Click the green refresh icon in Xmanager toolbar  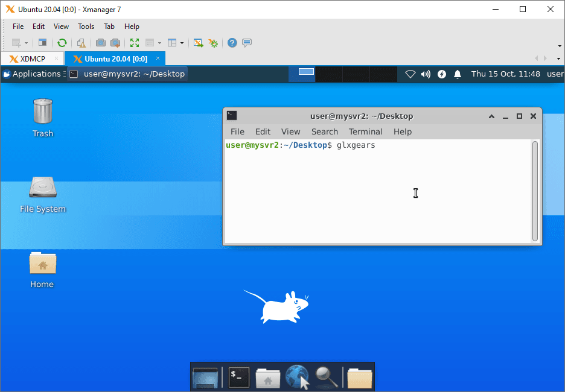[62, 43]
